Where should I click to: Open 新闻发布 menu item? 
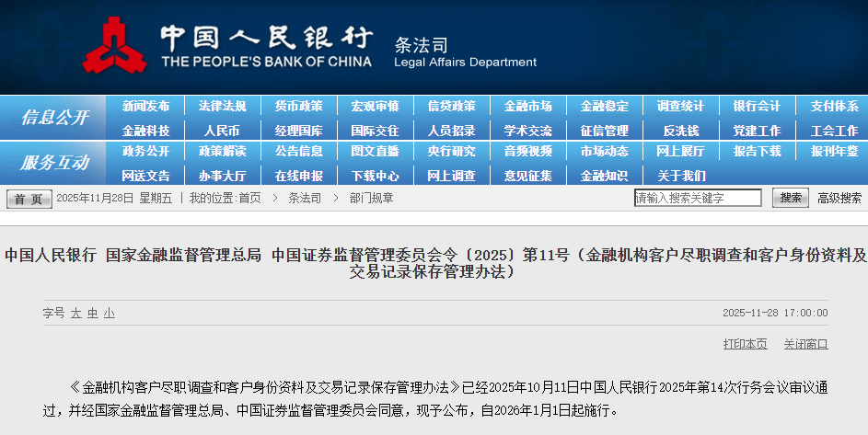pos(145,107)
